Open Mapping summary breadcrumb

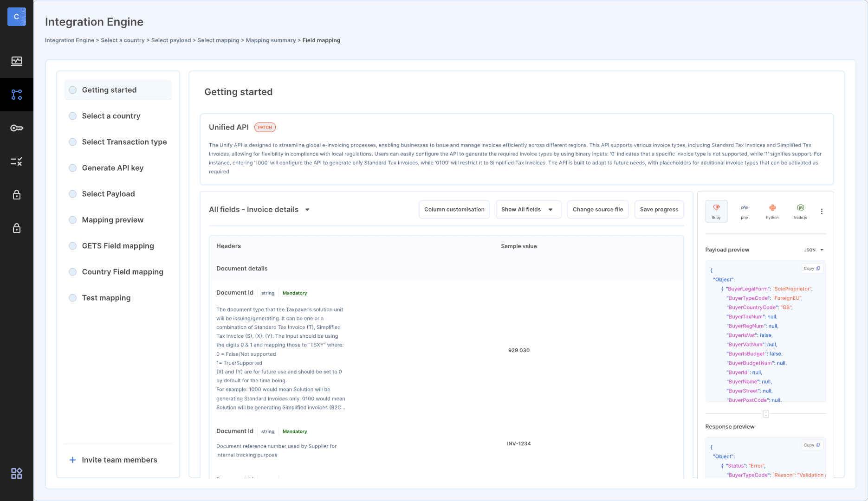tap(271, 40)
